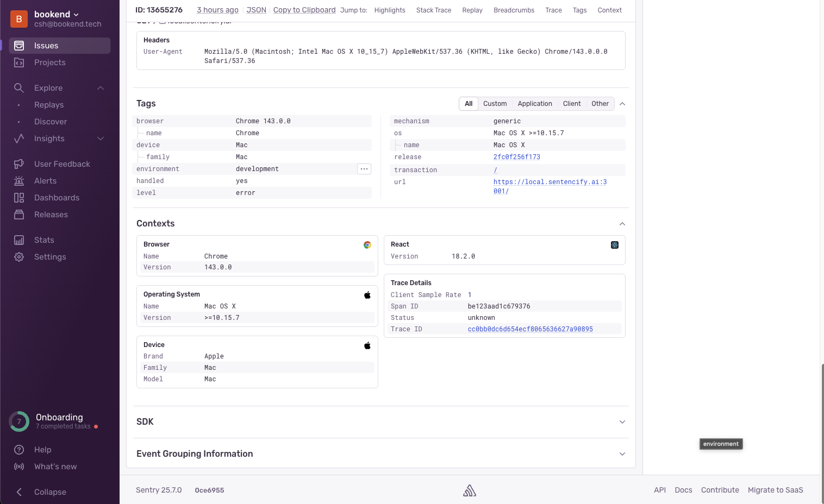Open Settings gear icon
The image size is (824, 504).
pyautogui.click(x=19, y=257)
